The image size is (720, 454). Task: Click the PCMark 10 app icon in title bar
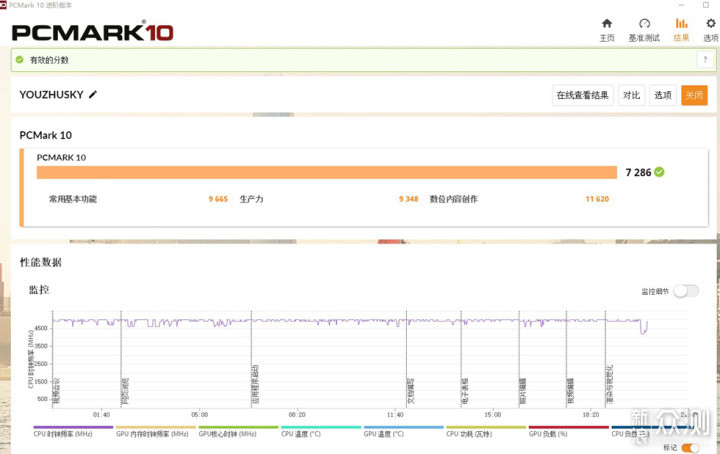click(x=3, y=5)
